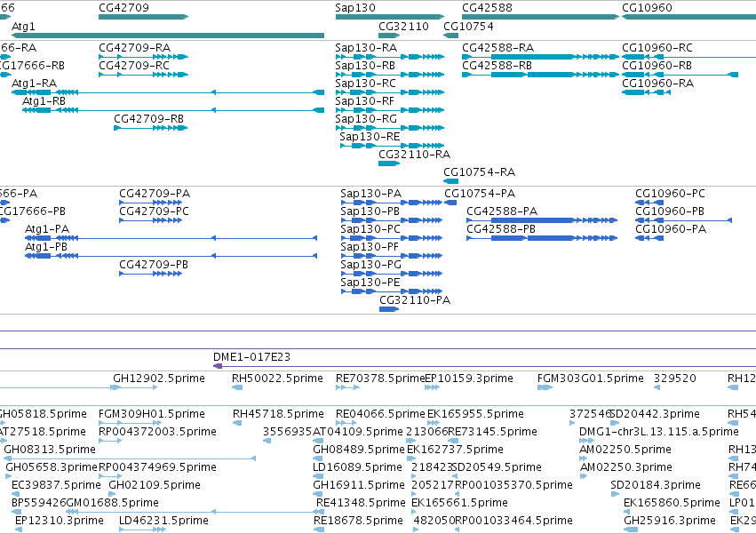Select protein CG42709-PC
756x534 pixels.
pos(150,220)
